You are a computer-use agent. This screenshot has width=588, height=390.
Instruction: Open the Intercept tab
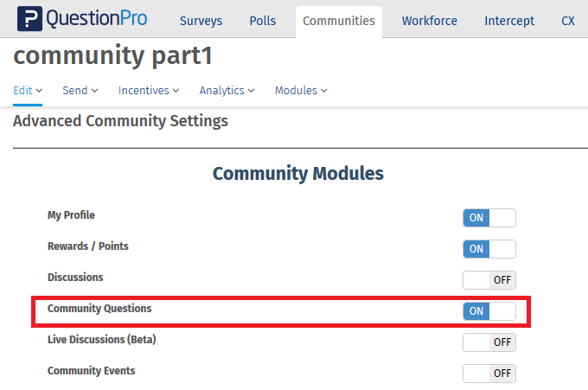pos(509,21)
